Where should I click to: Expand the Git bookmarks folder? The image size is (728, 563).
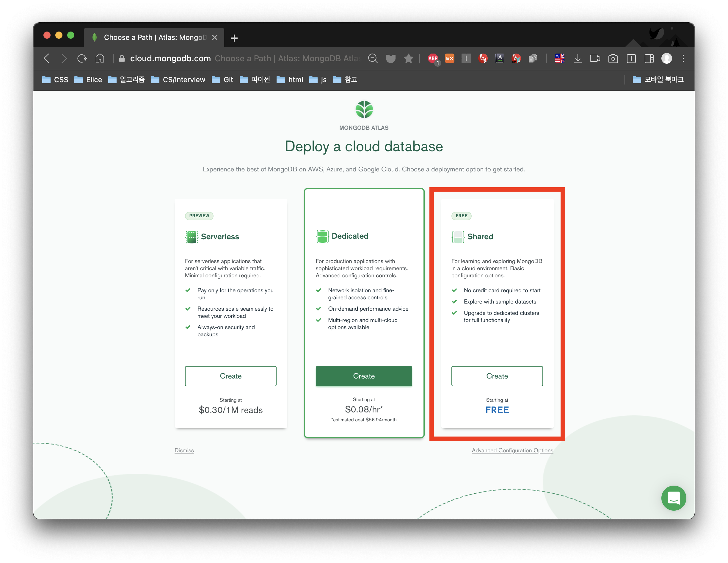223,80
